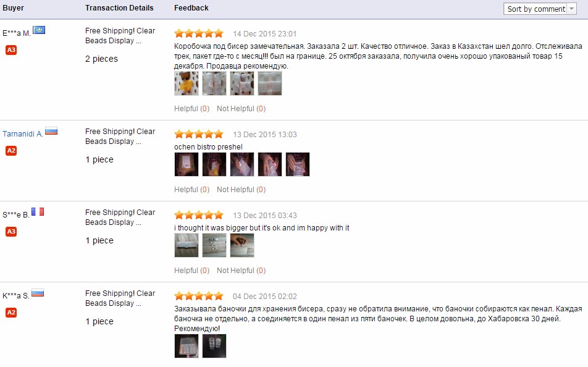The width and height of the screenshot is (588, 367).
Task: Open third photo in S***e B. review
Action: (242, 245)
